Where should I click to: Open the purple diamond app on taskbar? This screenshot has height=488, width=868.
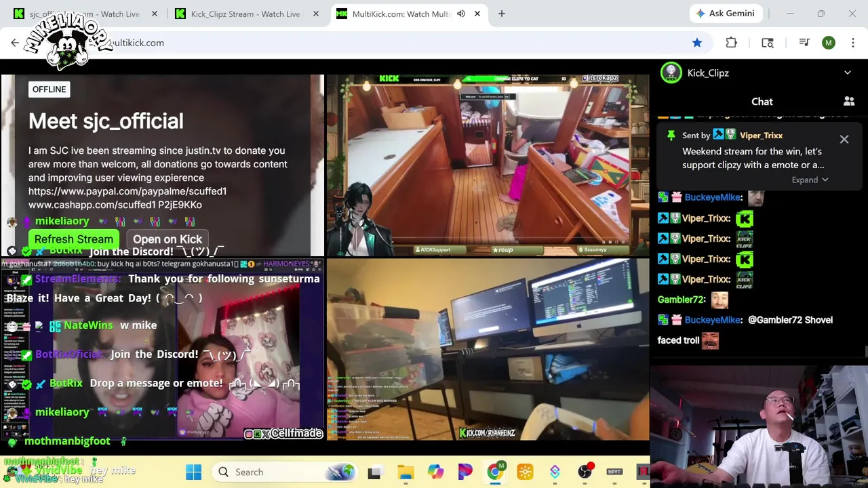tap(555, 472)
